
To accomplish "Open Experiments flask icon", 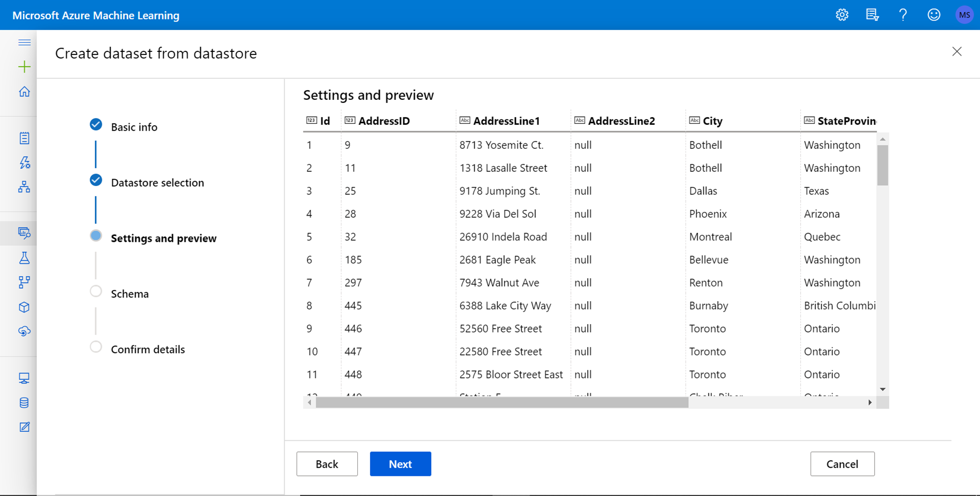I will pyautogui.click(x=24, y=258).
